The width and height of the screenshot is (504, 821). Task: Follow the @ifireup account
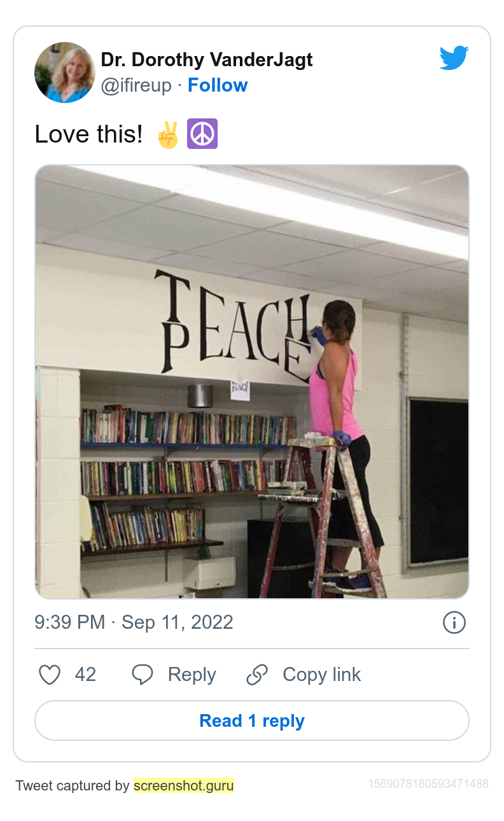coord(218,85)
